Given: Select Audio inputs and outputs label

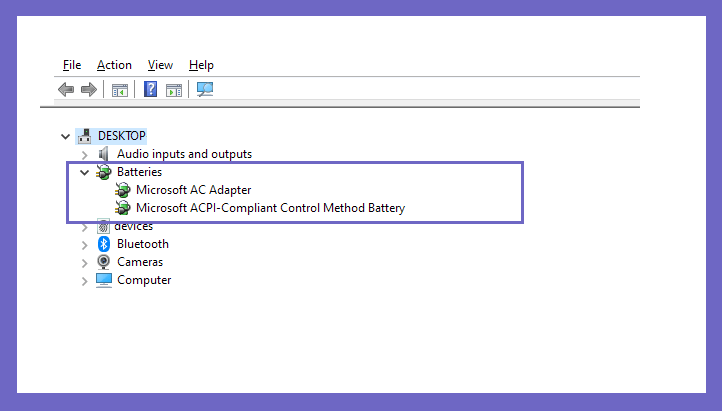Looking at the screenshot, I should pyautogui.click(x=184, y=154).
